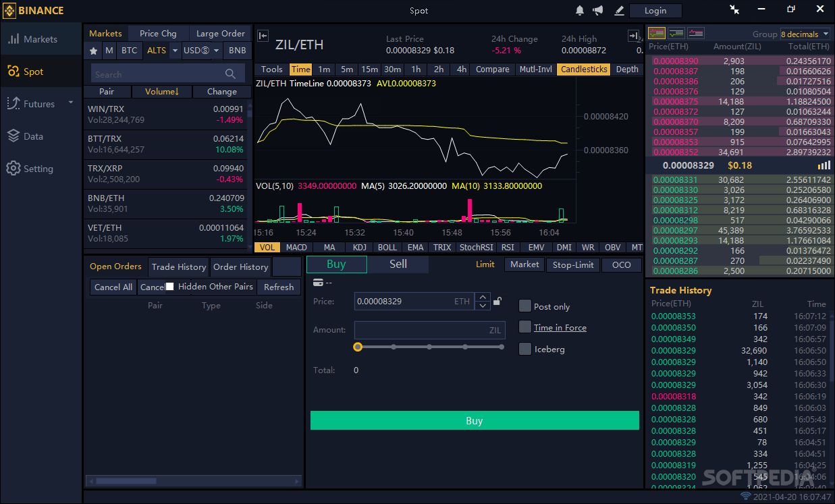Show combined buy and sell order book
The width and height of the screenshot is (835, 504).
click(657, 33)
